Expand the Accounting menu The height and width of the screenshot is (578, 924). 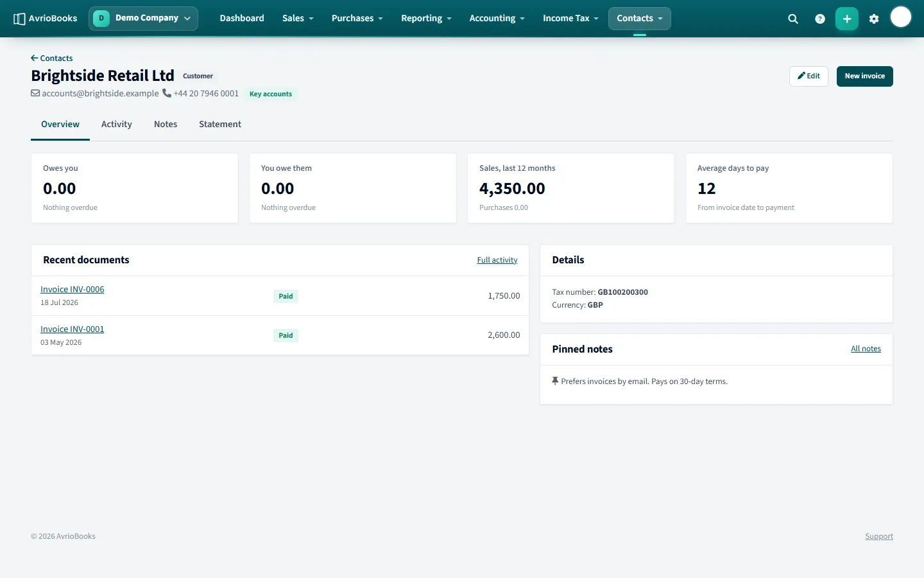point(497,19)
